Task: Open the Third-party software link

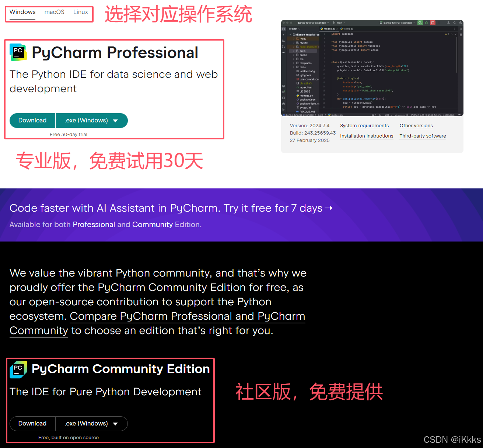Action: 423,136
